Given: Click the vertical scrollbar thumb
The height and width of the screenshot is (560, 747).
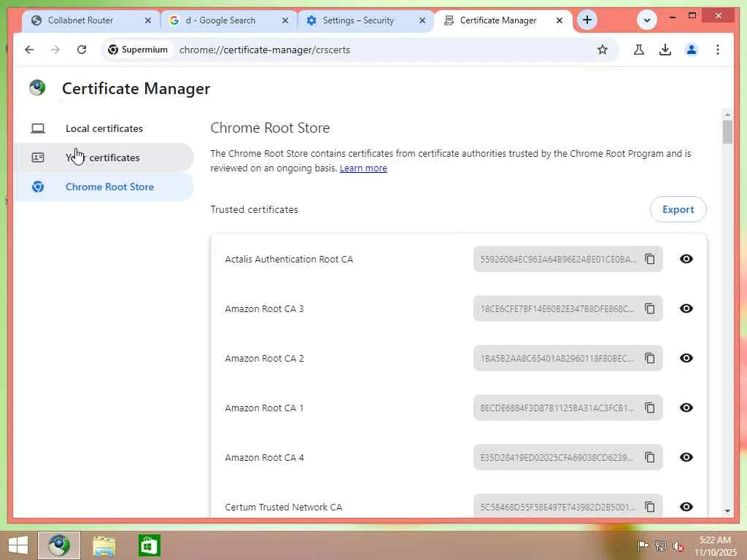Looking at the screenshot, I should [x=727, y=132].
